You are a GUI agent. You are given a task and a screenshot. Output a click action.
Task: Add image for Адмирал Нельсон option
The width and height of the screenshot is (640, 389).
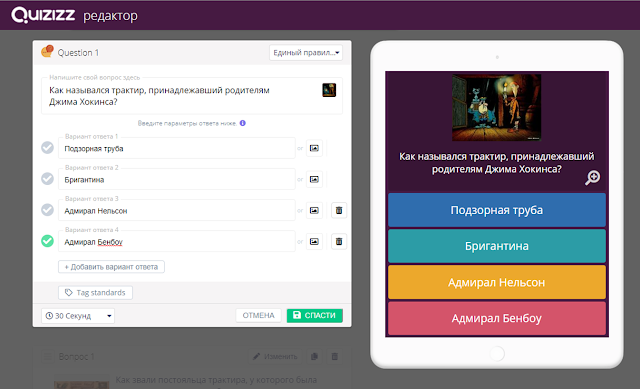[314, 210]
